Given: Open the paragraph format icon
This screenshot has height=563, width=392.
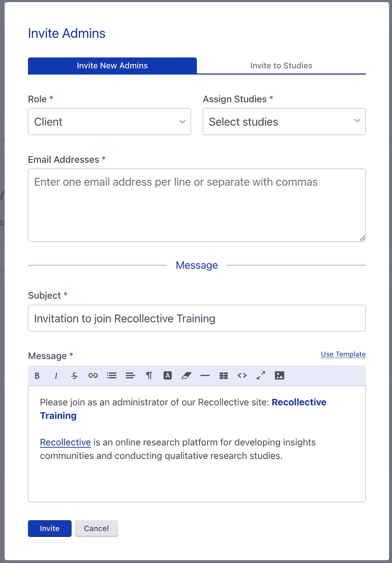Looking at the screenshot, I should tap(149, 376).
